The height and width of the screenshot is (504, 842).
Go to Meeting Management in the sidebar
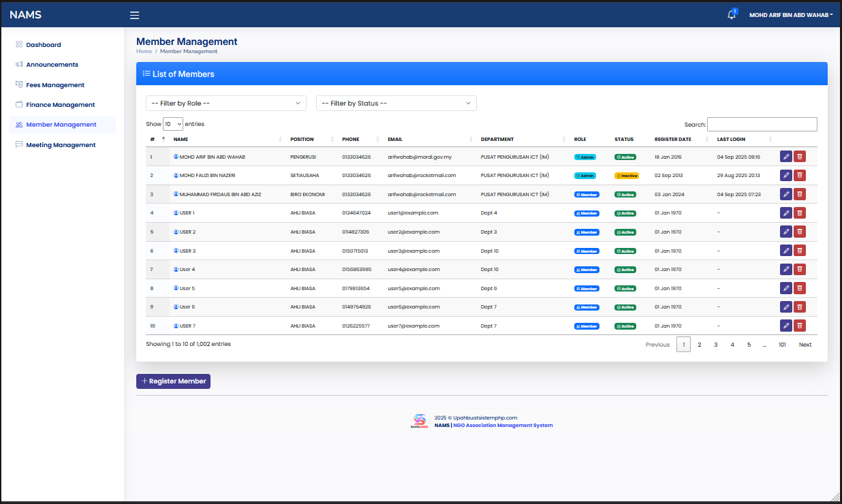coord(61,145)
